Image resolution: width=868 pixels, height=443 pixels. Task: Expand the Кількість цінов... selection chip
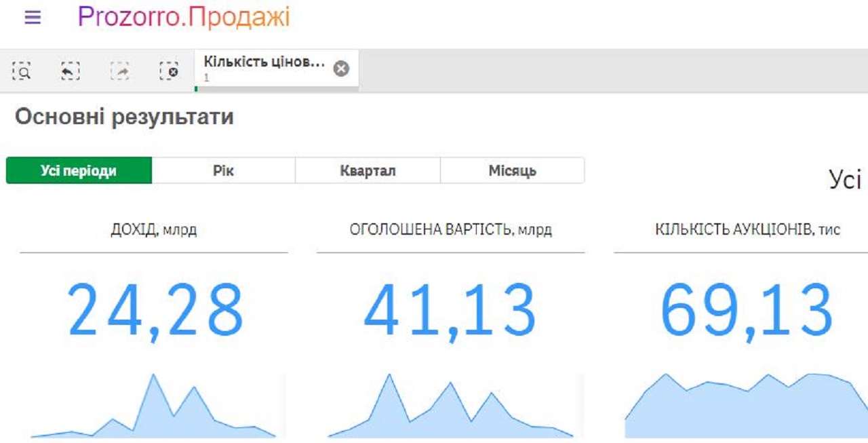coord(264,69)
